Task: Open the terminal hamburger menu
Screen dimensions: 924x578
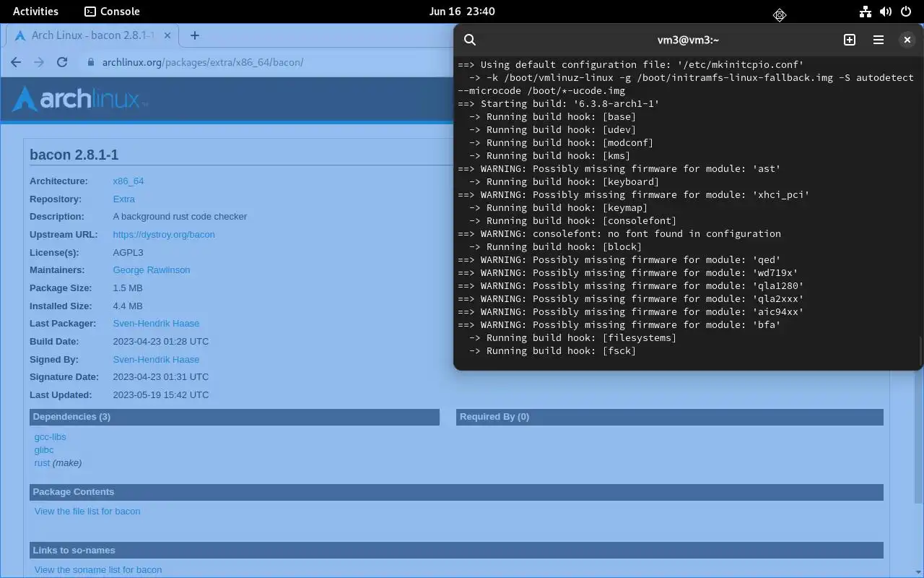Action: 879,40
